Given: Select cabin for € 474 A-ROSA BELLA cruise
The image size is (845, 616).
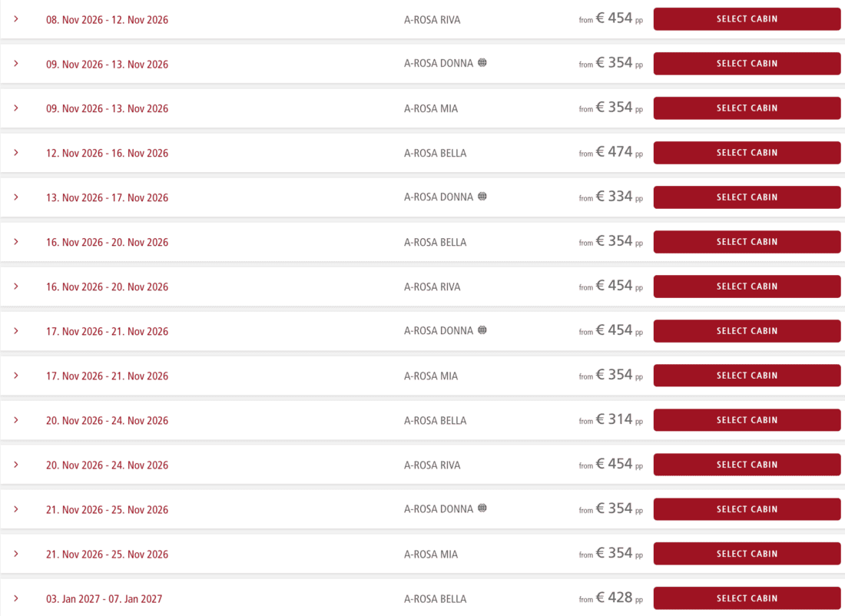Looking at the screenshot, I should click(747, 153).
